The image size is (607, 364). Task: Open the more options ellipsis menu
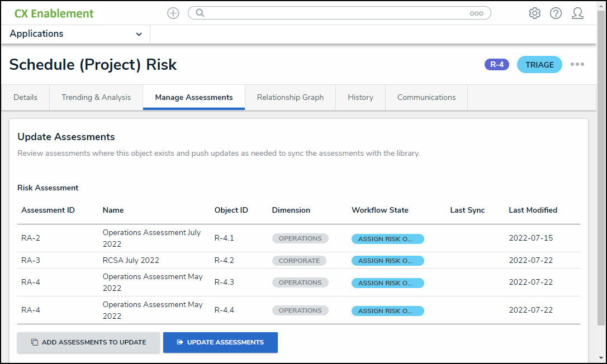click(577, 65)
